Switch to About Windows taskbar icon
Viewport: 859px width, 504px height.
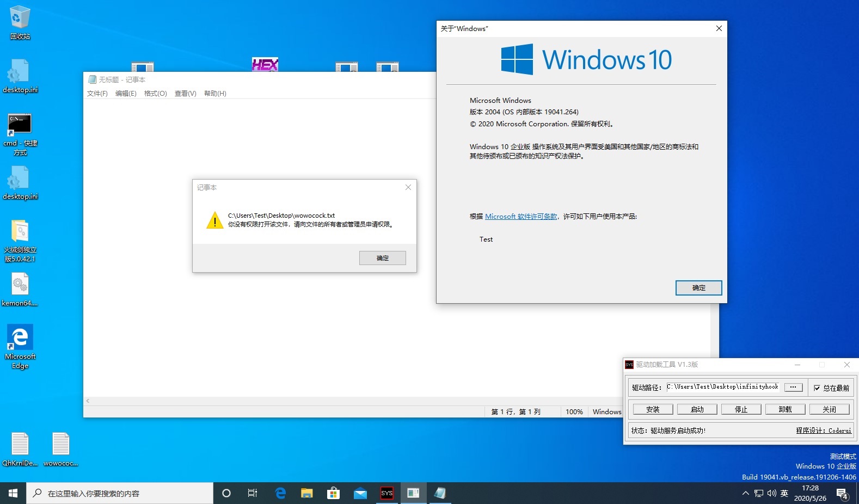413,493
